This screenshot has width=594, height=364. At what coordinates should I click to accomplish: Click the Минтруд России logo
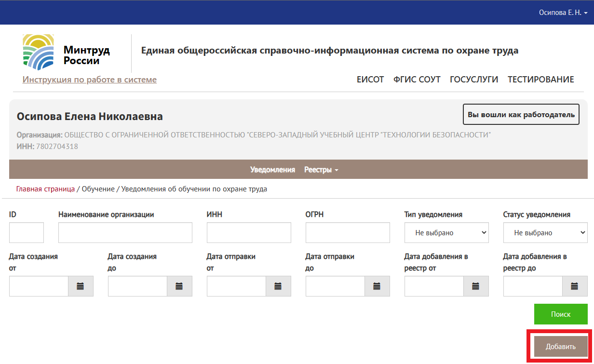[x=67, y=53]
